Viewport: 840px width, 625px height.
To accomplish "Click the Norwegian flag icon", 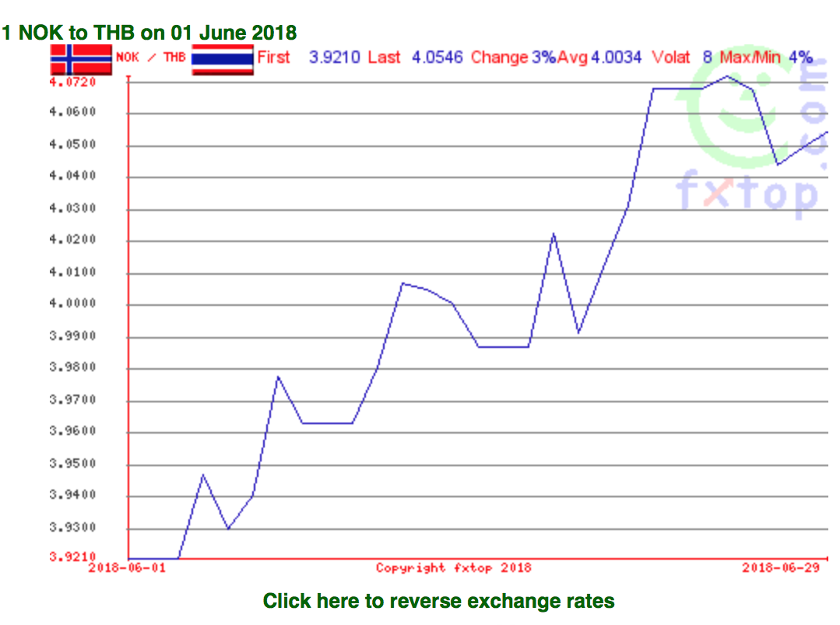I will coord(81,59).
